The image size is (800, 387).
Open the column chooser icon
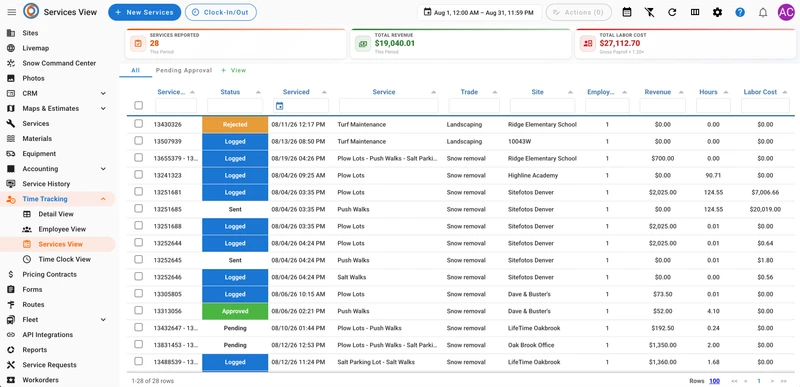[694, 12]
